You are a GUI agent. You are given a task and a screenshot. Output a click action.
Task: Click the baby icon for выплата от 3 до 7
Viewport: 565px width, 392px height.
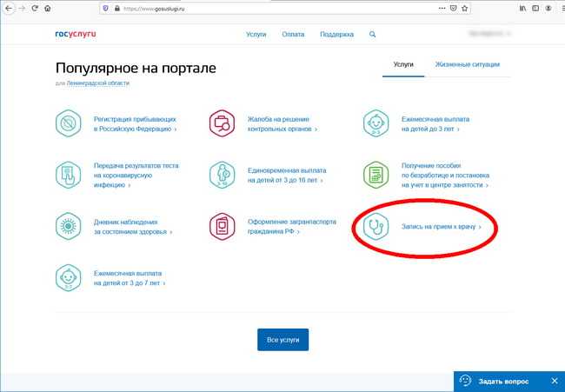tap(69, 278)
